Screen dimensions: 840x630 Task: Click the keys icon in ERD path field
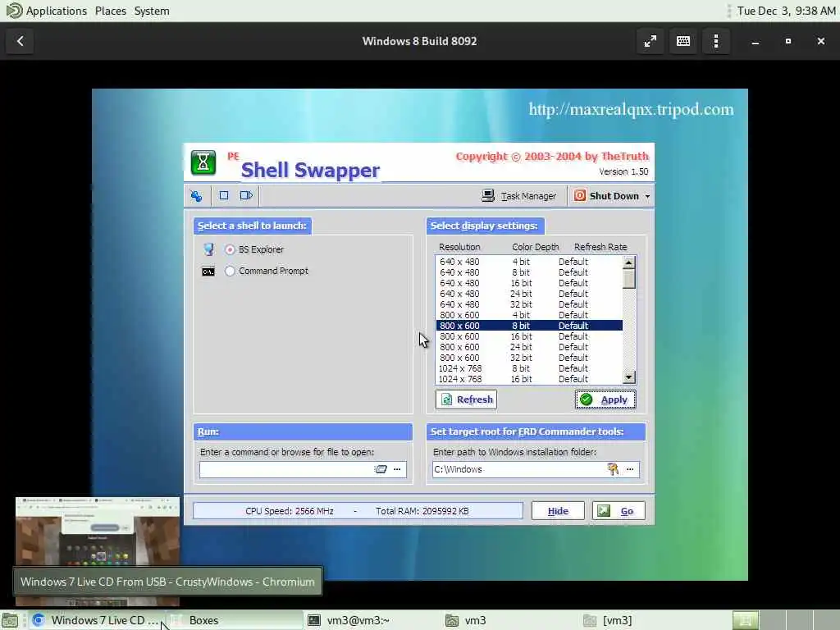[x=613, y=469]
